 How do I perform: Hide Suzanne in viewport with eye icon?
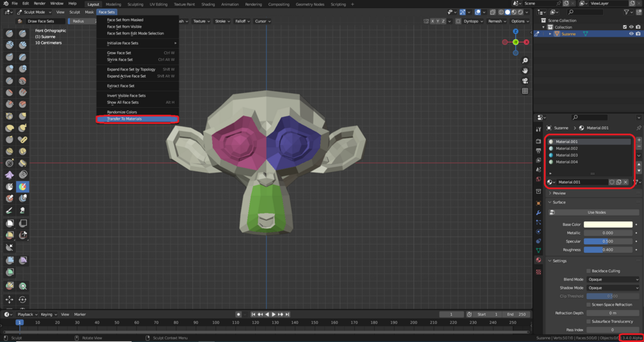point(631,34)
